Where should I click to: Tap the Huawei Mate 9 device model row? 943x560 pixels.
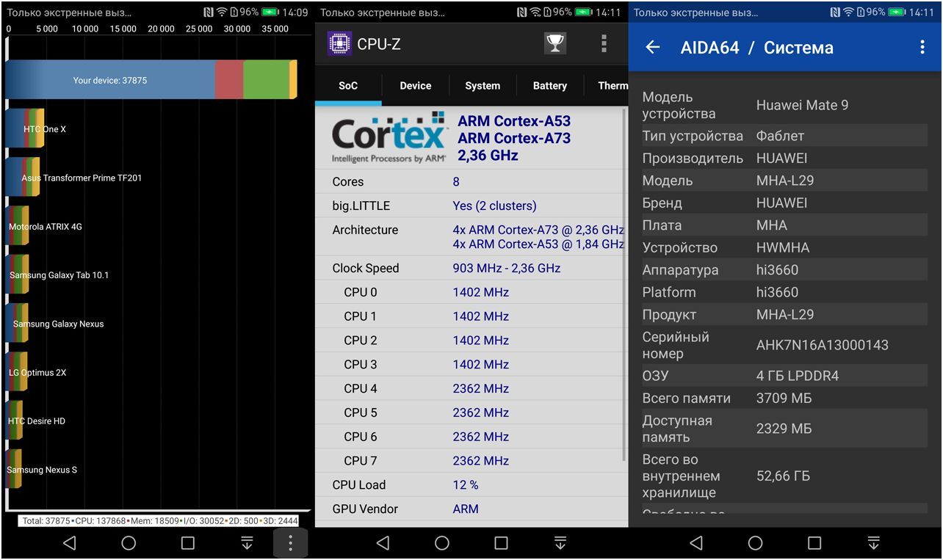pos(784,106)
